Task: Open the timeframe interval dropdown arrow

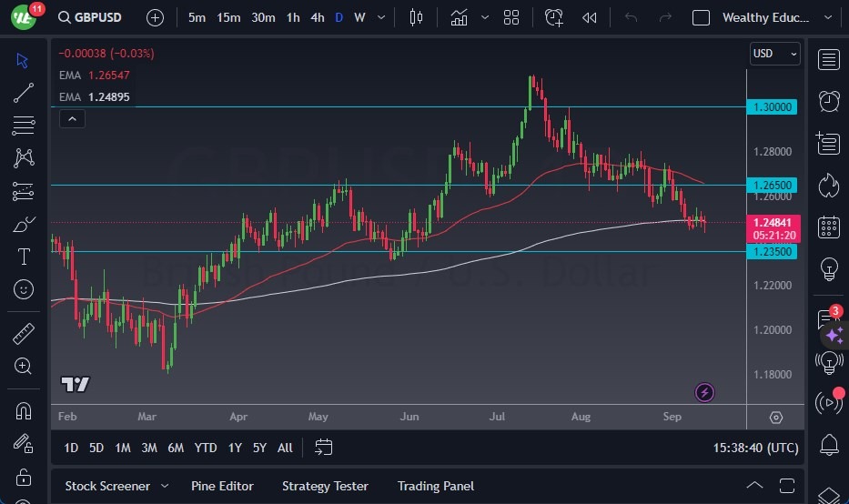Action: [x=380, y=17]
